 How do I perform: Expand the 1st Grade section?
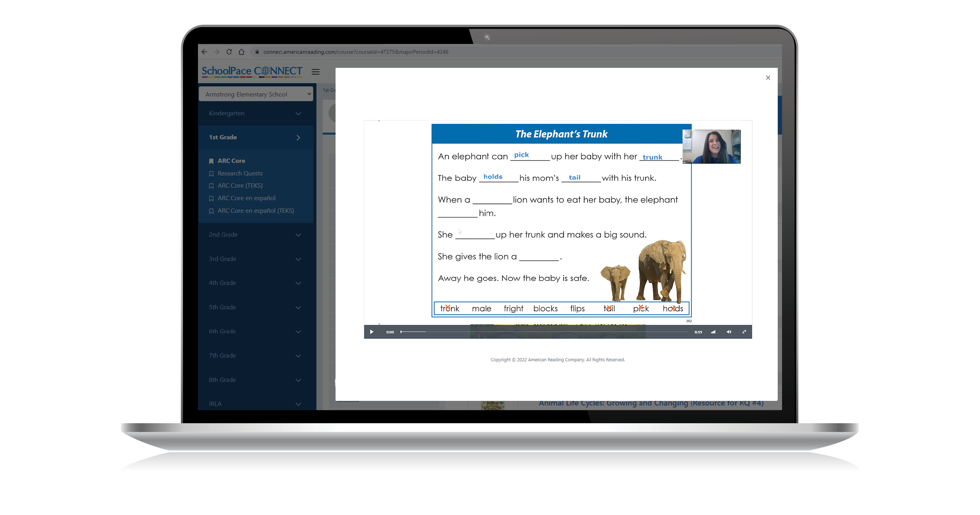(298, 138)
